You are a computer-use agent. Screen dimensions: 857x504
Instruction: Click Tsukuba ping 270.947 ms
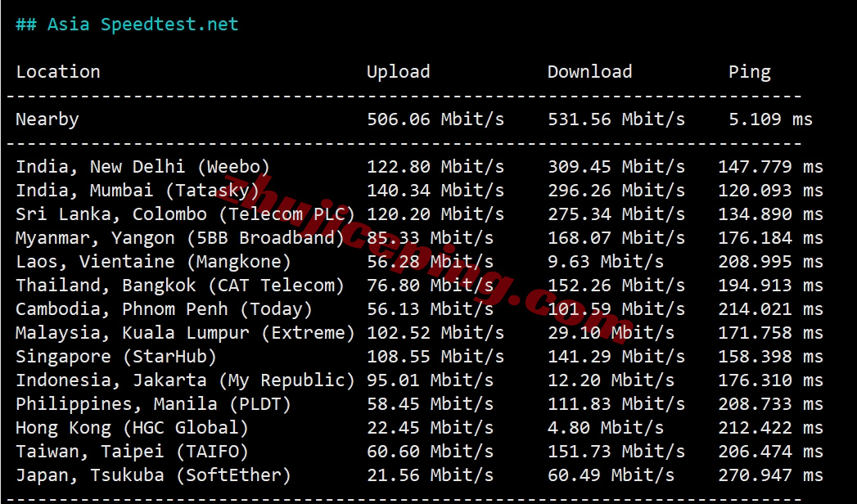pyautogui.click(x=770, y=475)
